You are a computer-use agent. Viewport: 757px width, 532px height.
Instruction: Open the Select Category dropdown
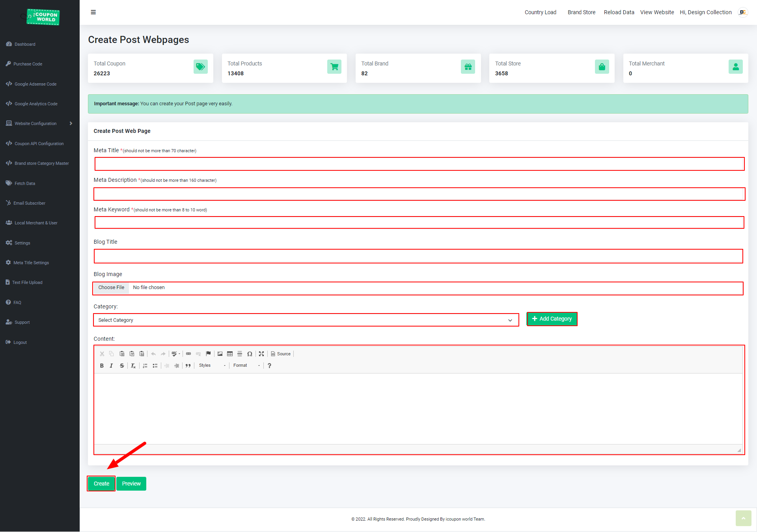[306, 320]
